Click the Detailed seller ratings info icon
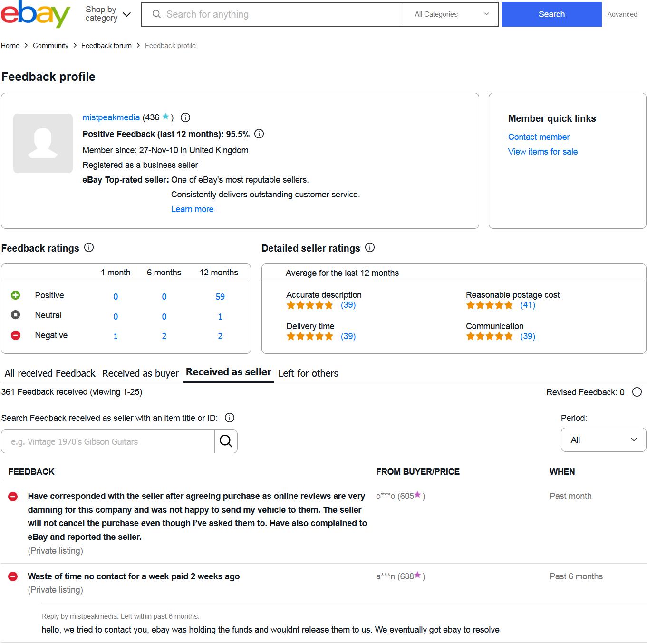The image size is (647, 644). tap(370, 248)
